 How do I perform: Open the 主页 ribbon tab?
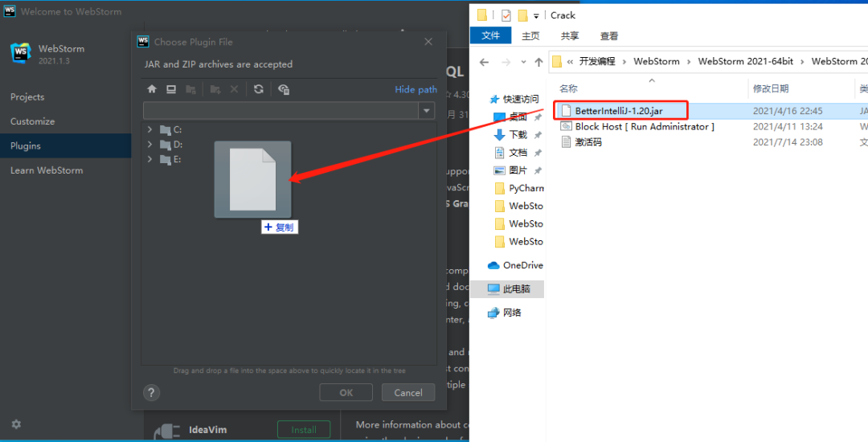530,35
